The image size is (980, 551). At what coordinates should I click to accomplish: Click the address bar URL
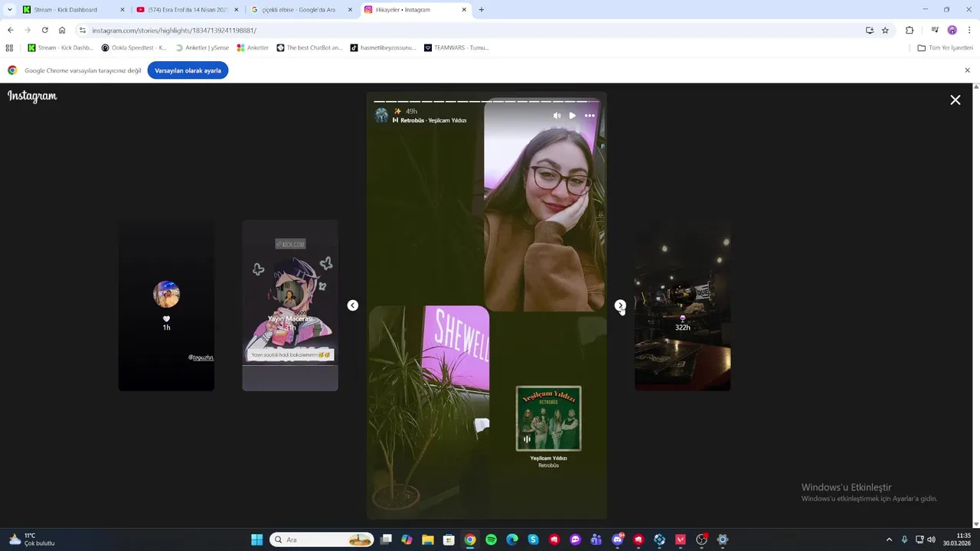point(174,31)
